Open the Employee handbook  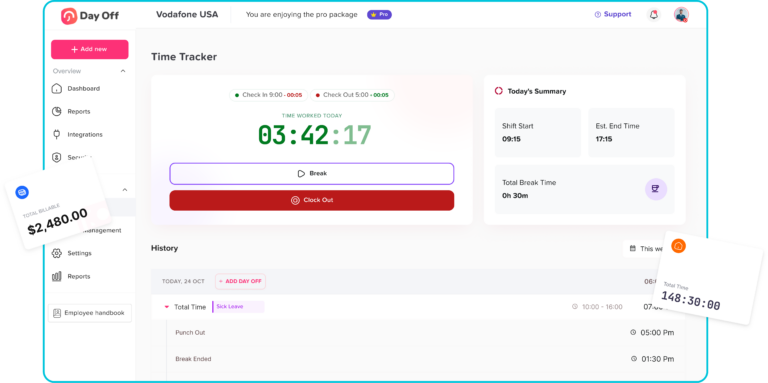90,313
